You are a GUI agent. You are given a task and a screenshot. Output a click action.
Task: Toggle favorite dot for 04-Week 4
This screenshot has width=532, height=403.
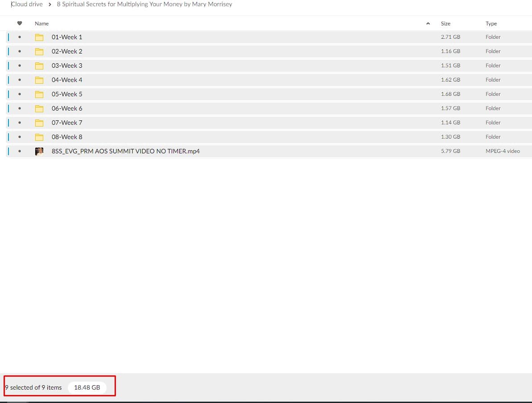click(20, 80)
